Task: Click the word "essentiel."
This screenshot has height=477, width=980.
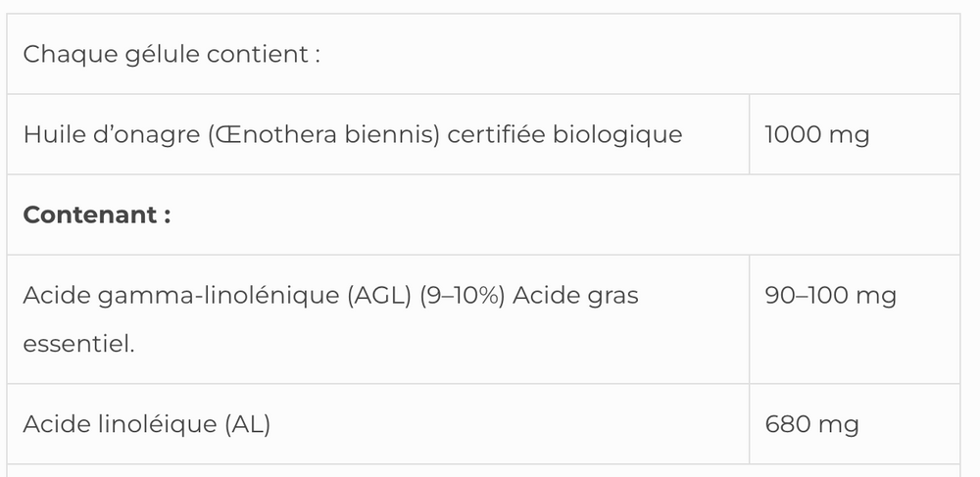Action: (78, 345)
